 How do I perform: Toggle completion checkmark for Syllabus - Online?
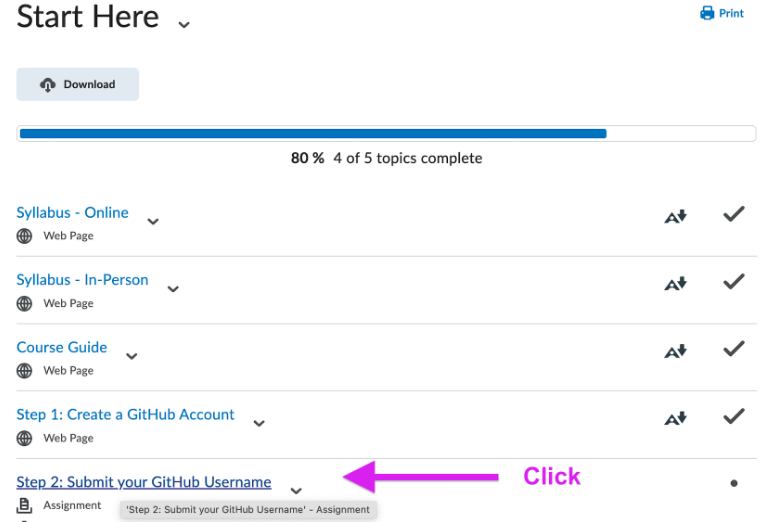(x=734, y=214)
